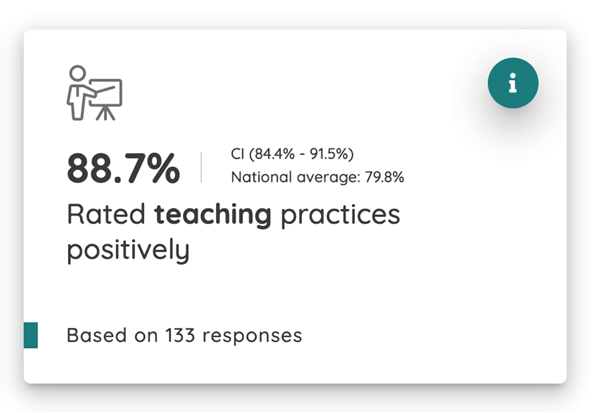Click the vertical divider beside 88.7%

pyautogui.click(x=201, y=167)
